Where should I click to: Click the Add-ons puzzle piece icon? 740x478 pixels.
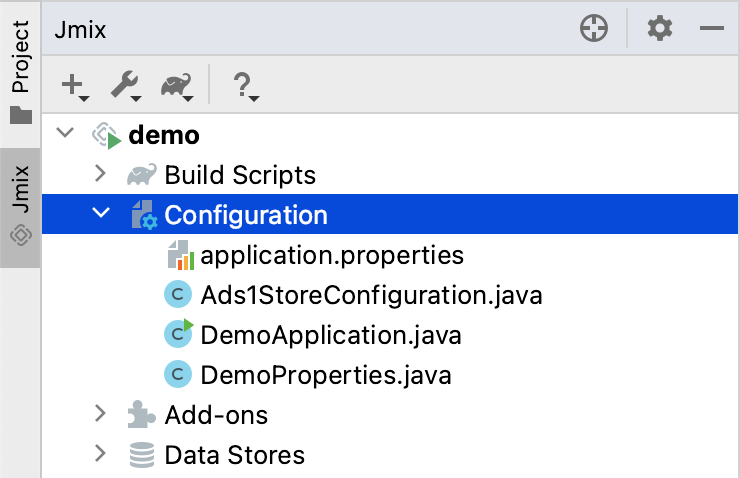141,414
